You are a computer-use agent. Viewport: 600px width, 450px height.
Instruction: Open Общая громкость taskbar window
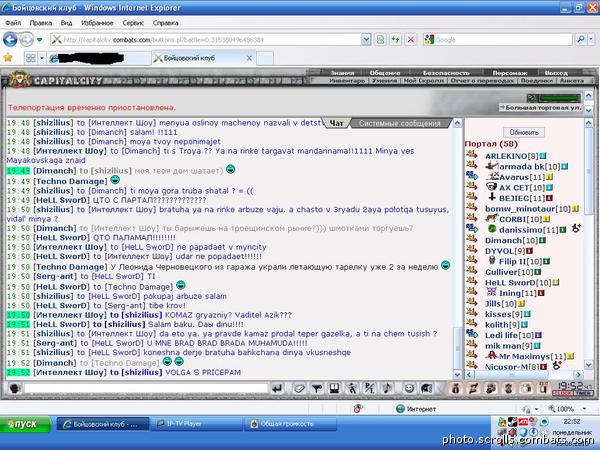(x=290, y=424)
